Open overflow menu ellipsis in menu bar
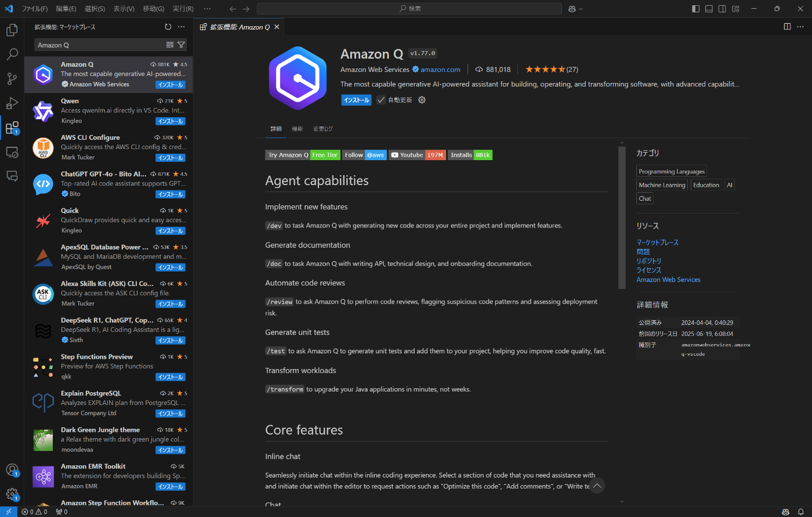The height and width of the screenshot is (517, 812). pos(208,9)
